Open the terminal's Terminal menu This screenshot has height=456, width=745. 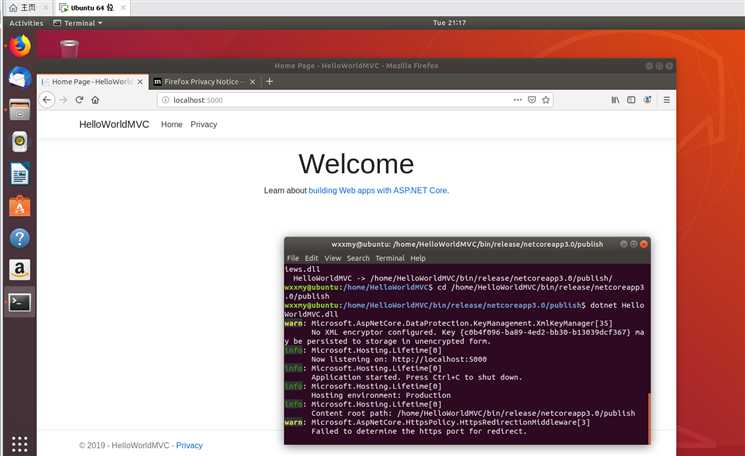tap(390, 258)
